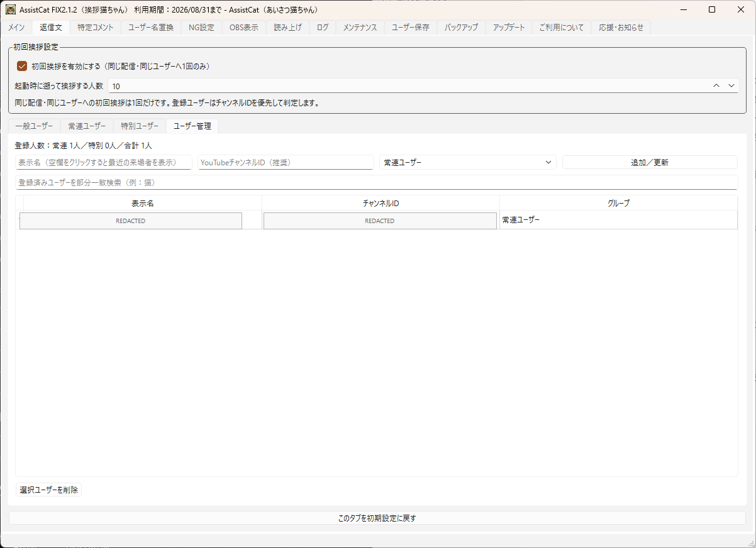Image resolution: width=756 pixels, height=548 pixels.
Task: Disable the 初回挨拶を有効にする checkbox
Action: (x=22, y=66)
